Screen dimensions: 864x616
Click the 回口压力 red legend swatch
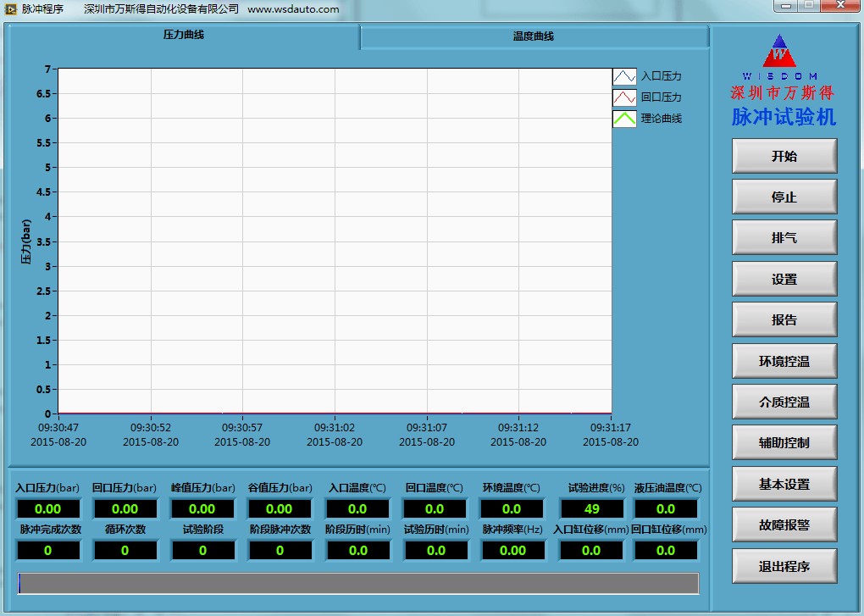click(624, 97)
